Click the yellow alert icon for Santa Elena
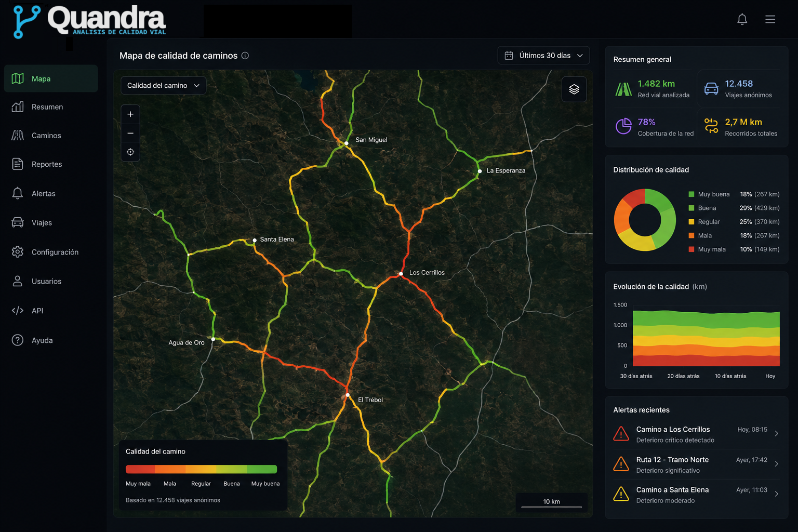The image size is (798, 532). click(x=621, y=494)
